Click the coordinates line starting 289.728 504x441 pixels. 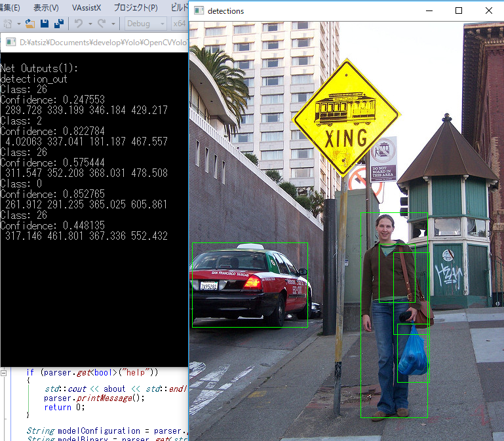click(x=86, y=110)
